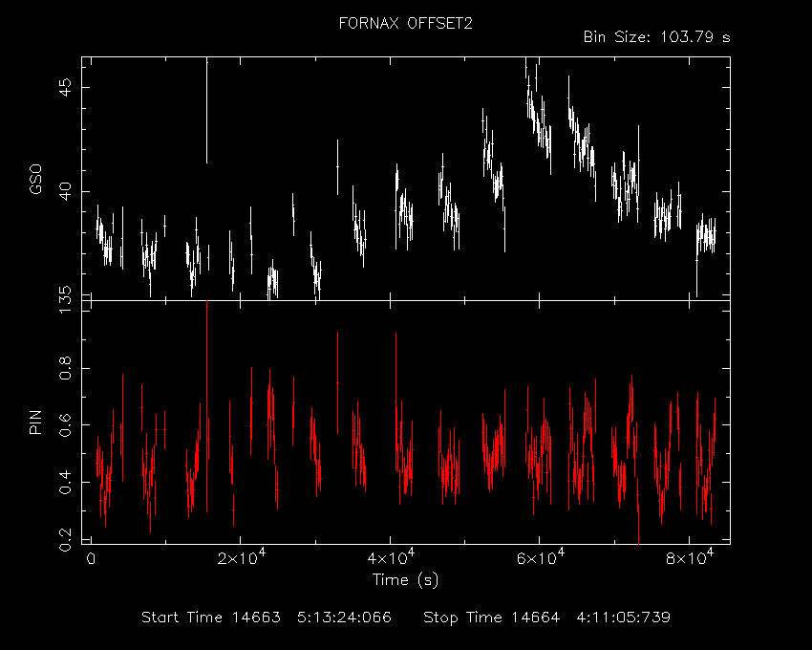
Task: Click the "GSO" y-axis label
Action: (35, 179)
